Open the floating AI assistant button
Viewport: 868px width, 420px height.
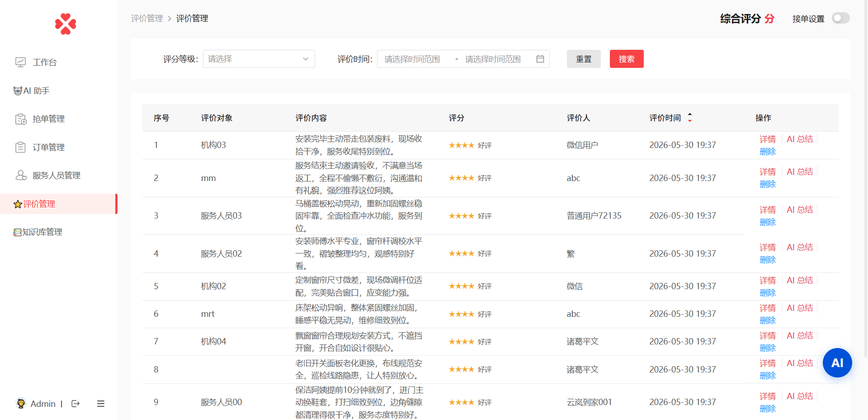(837, 363)
